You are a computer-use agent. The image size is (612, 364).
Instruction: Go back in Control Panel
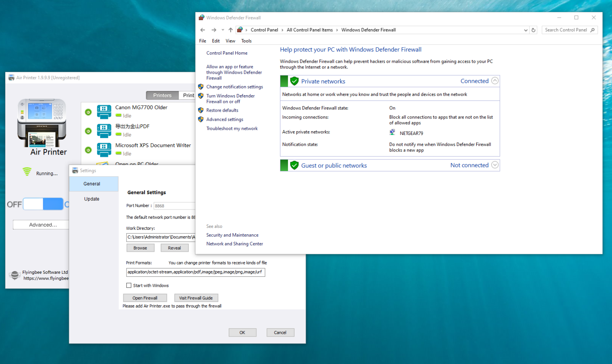[203, 30]
